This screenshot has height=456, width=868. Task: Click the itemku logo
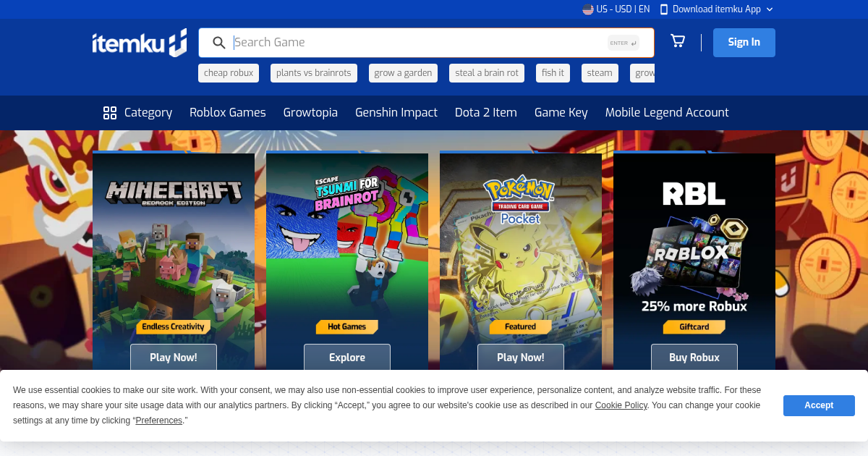[140, 43]
